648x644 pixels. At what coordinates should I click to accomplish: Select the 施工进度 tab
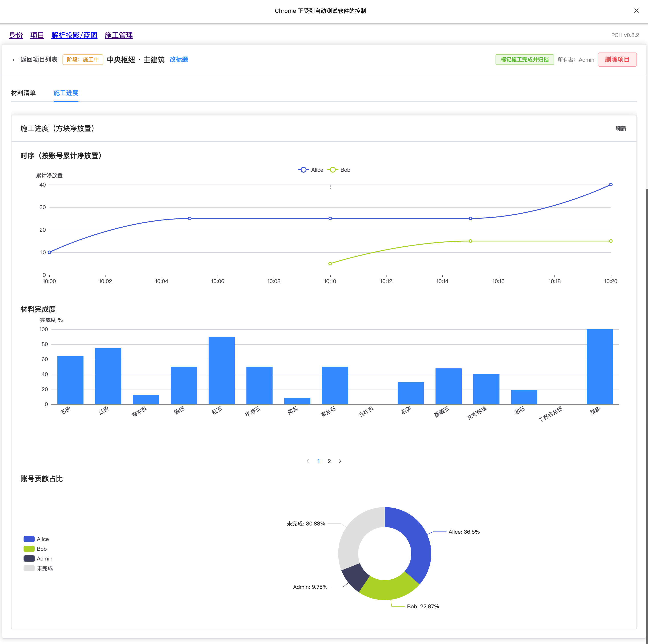tap(66, 93)
